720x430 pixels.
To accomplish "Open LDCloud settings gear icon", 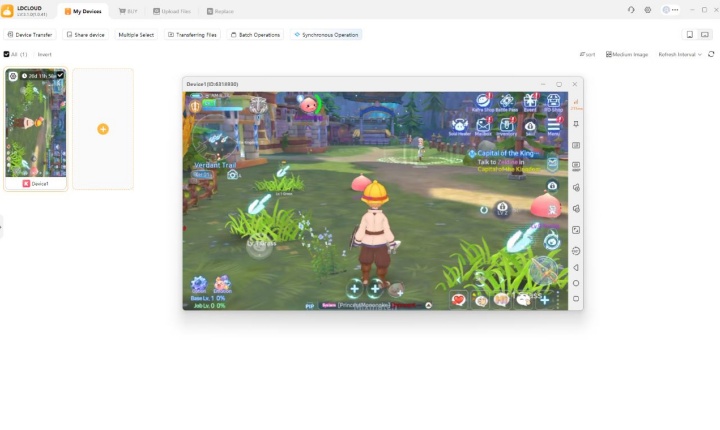I will coord(647,10).
